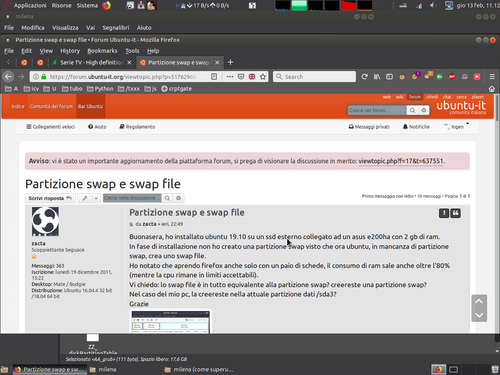Quote the post with quotation icon
This screenshot has width=500, height=375.
(x=456, y=213)
